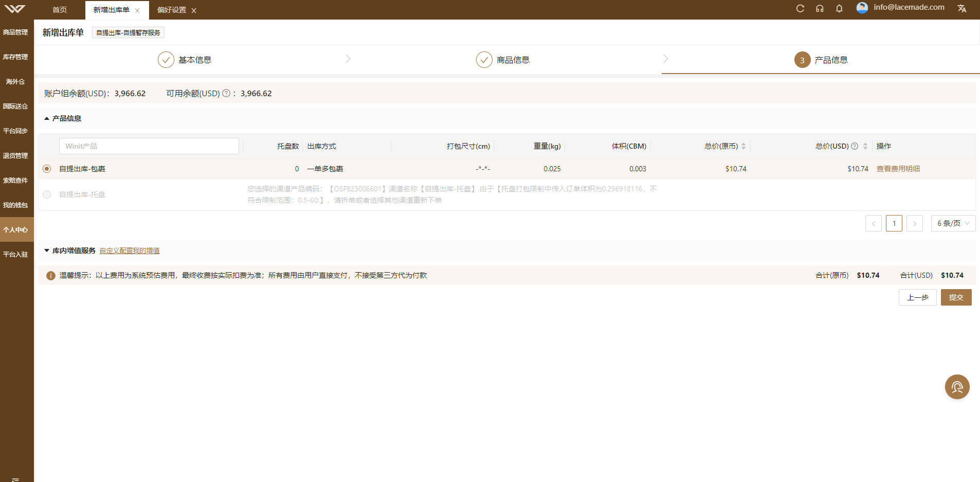Switch to the 新增出库单 tab

pyautogui.click(x=112, y=10)
